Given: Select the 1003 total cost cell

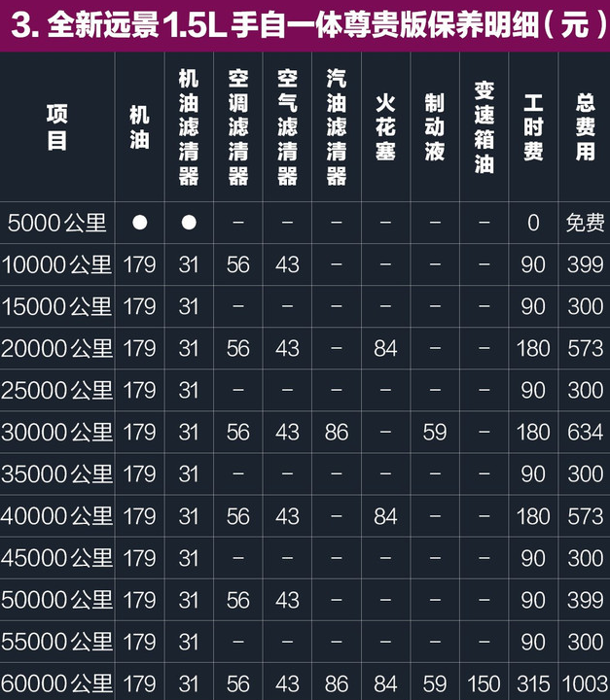Looking at the screenshot, I should click(585, 683).
